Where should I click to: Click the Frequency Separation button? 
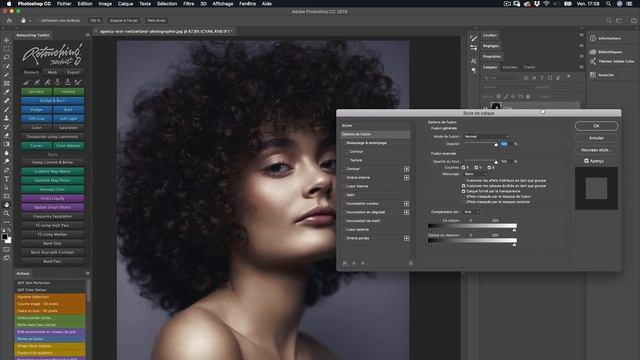[x=52, y=216]
